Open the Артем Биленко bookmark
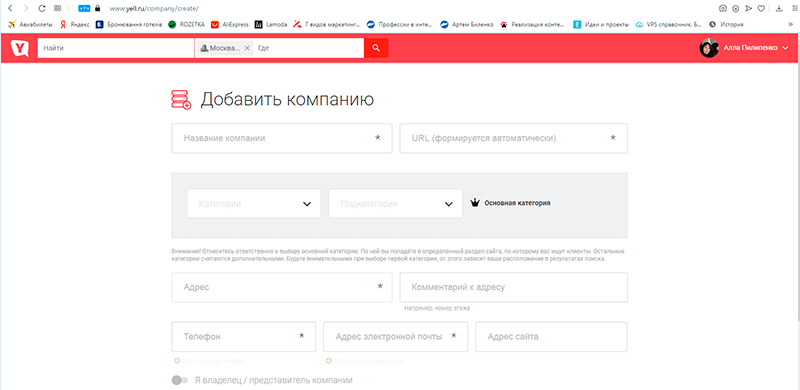 (x=466, y=24)
